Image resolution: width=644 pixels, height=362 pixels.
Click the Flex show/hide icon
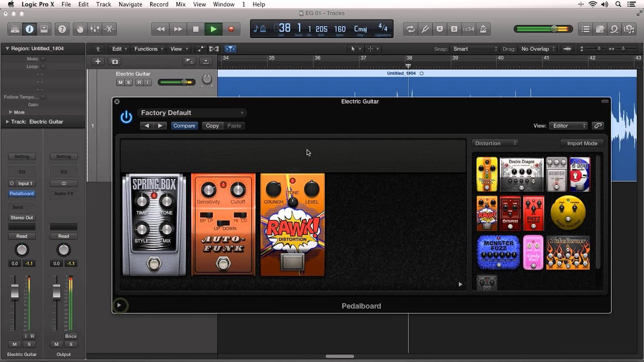[x=214, y=49]
